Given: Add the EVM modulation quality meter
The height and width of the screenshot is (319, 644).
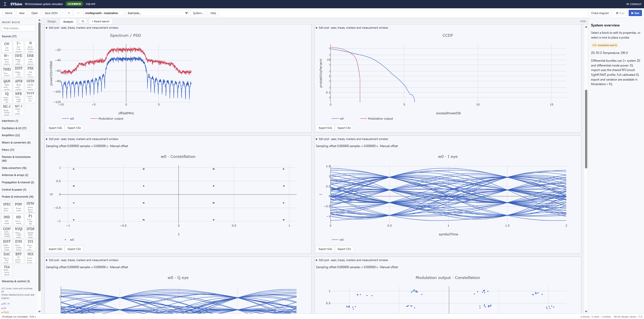Looking at the screenshot, I should [19, 245].
